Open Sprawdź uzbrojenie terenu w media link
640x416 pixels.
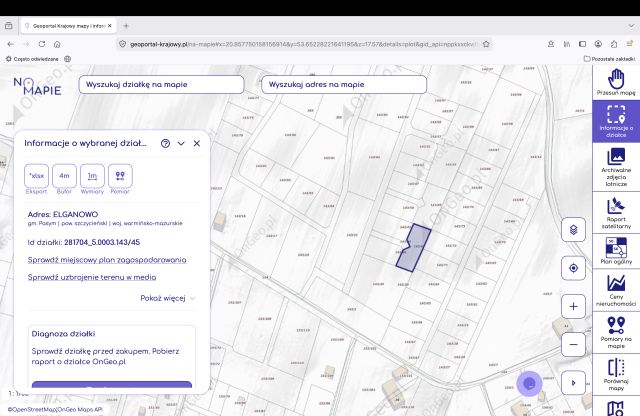pyautogui.click(x=92, y=277)
